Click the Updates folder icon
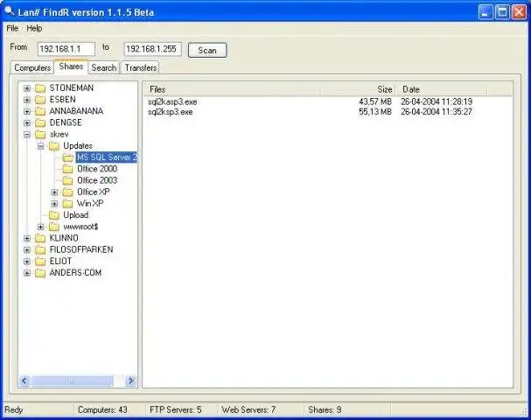This screenshot has width=531, height=420. tap(54, 146)
